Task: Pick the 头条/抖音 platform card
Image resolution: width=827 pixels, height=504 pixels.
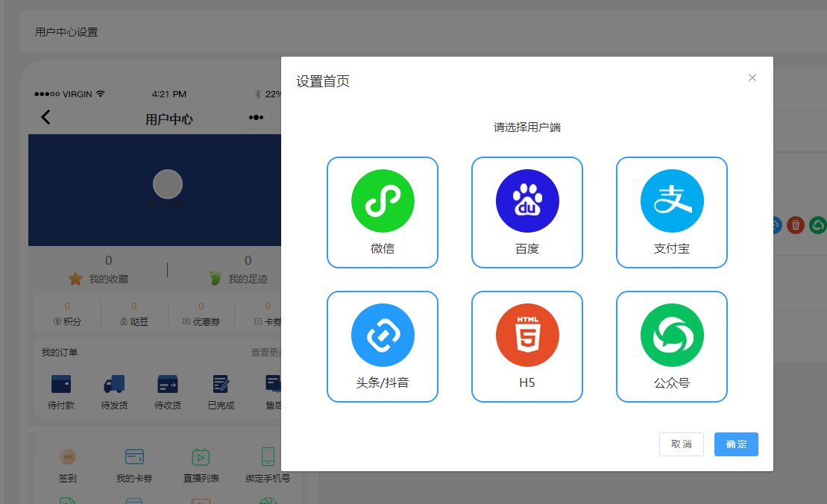Action: coord(383,347)
